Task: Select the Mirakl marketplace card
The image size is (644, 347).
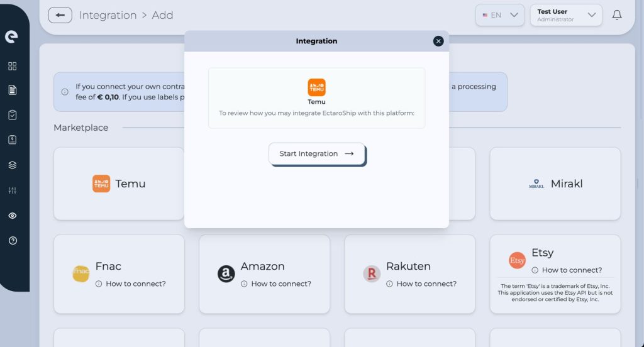Action: click(x=555, y=184)
